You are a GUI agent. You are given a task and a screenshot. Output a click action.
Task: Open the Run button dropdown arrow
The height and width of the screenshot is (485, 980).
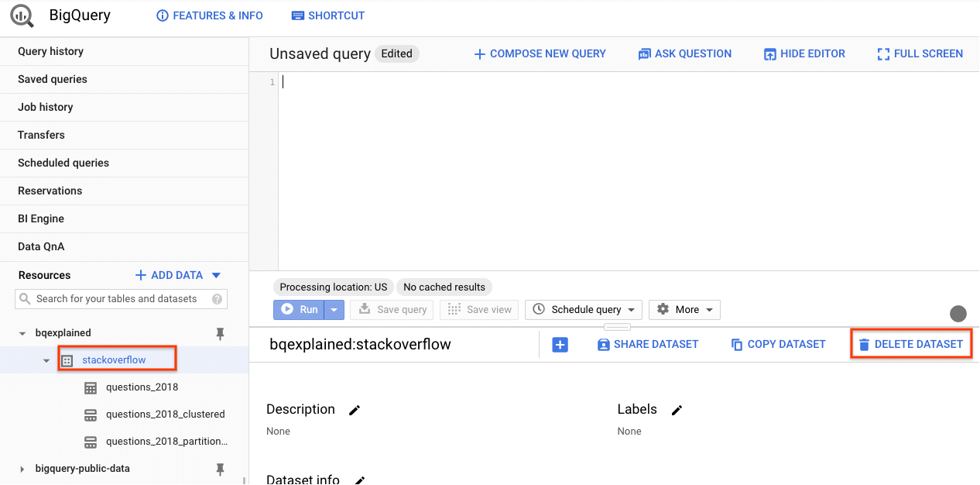pos(333,309)
